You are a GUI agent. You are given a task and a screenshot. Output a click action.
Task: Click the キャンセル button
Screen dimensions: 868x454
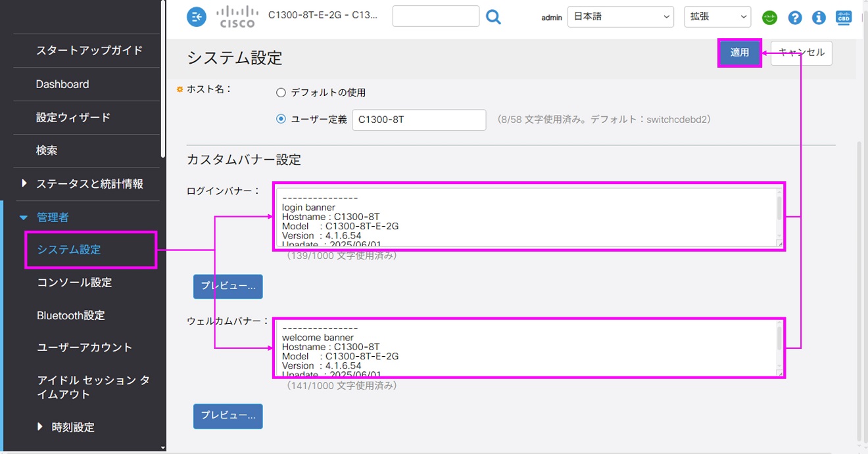802,53
